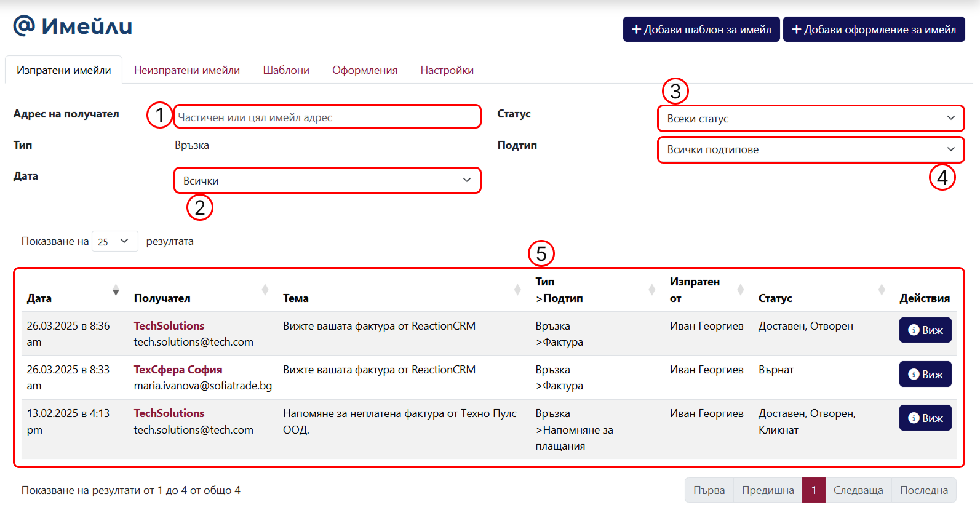Screen dimensions: 980x513
Task: Sort by the Тема column sort icon
Action: (517, 290)
